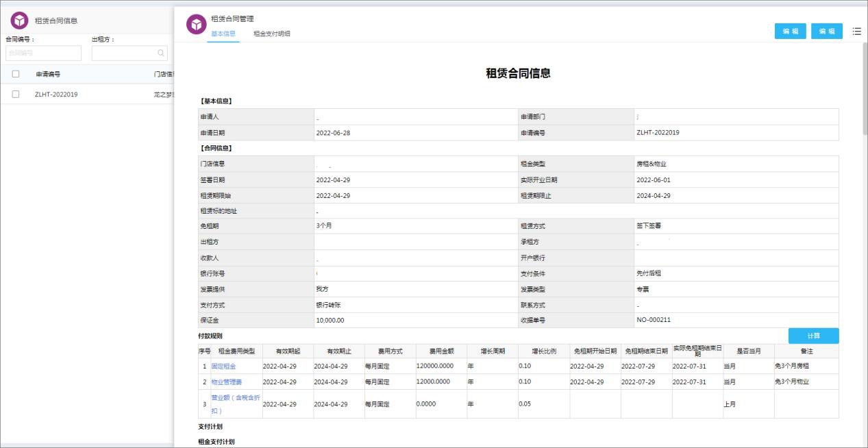Open the 营业额（含税含折扣） link
The width and height of the screenshot is (868, 448).
(x=236, y=404)
